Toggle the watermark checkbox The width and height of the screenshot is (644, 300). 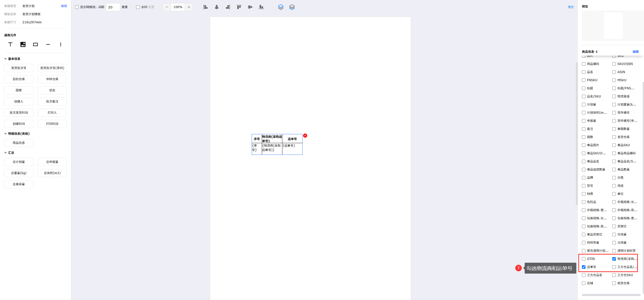(x=138, y=7)
